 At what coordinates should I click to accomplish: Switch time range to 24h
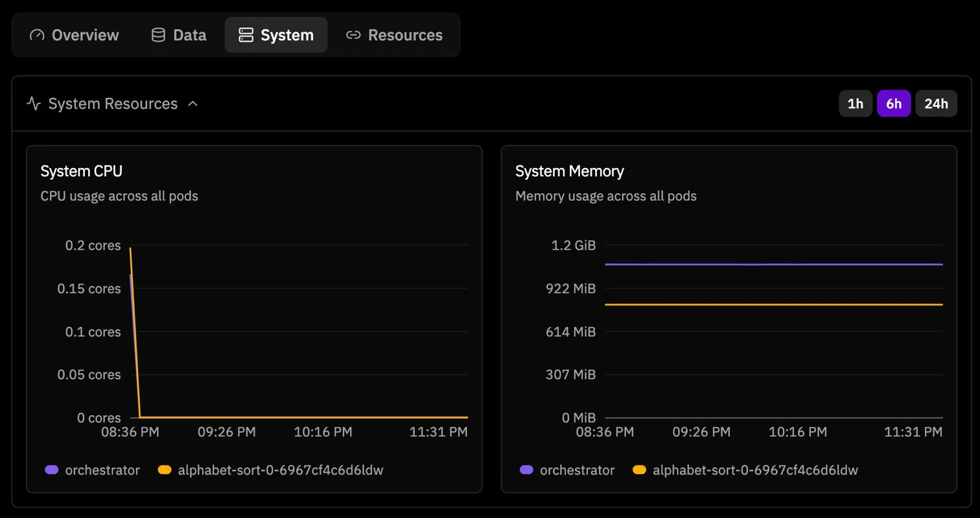pyautogui.click(x=936, y=104)
